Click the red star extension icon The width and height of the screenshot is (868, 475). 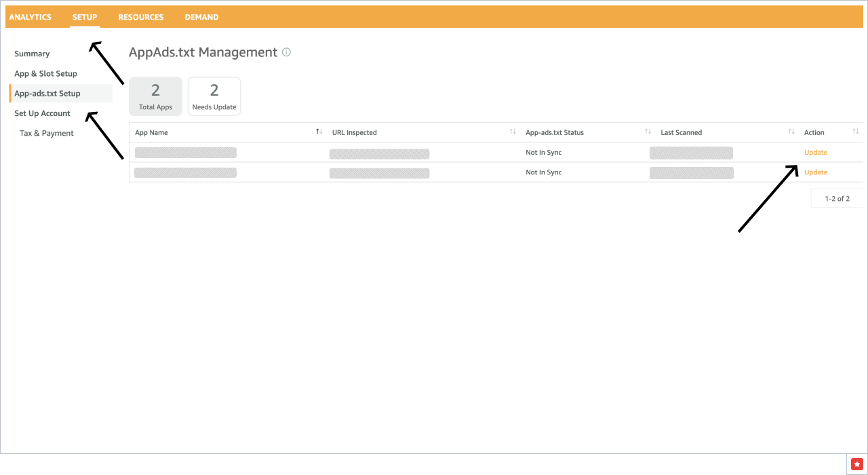tap(856, 464)
